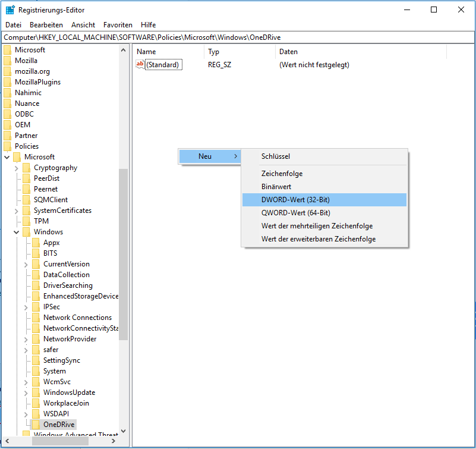476x449 pixels.
Task: Click the SettingSync folder icon
Action: (x=36, y=360)
